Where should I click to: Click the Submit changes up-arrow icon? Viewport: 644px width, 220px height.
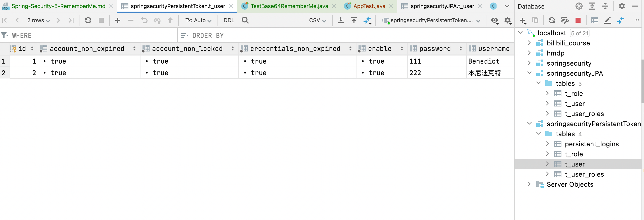click(x=170, y=20)
